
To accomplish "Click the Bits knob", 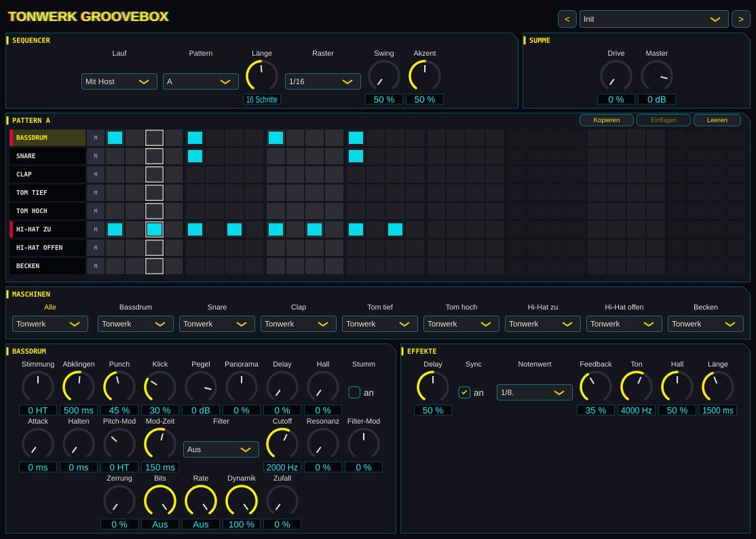I will tap(160, 500).
